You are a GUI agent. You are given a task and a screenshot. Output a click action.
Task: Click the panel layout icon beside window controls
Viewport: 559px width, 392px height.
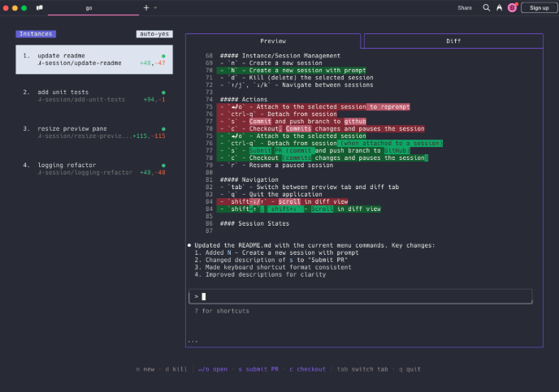pos(40,7)
